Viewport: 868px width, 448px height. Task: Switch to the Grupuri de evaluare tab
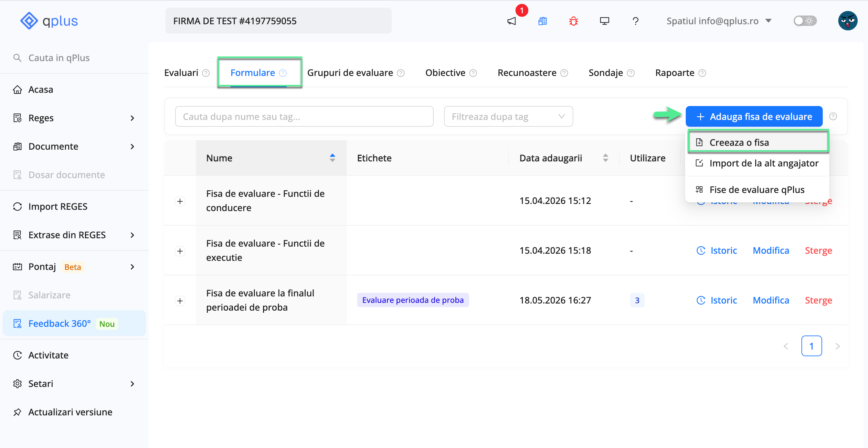(350, 73)
